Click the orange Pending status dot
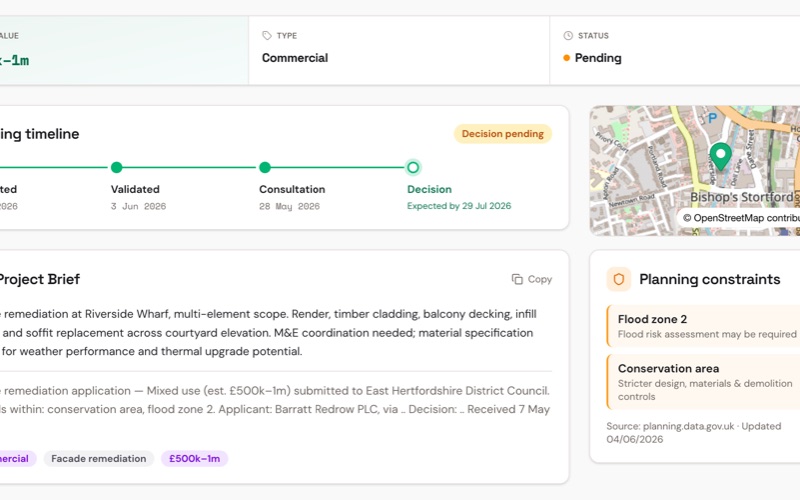This screenshot has width=800, height=500. pyautogui.click(x=566, y=58)
